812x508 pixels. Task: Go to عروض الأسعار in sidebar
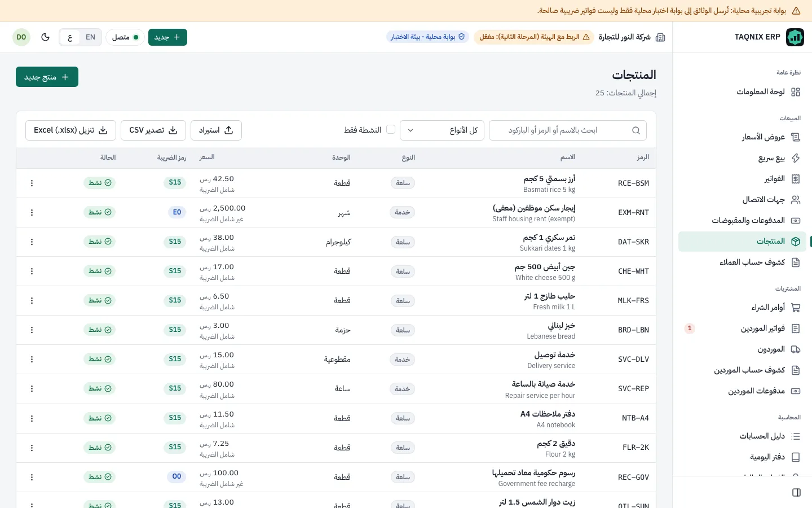click(742, 137)
